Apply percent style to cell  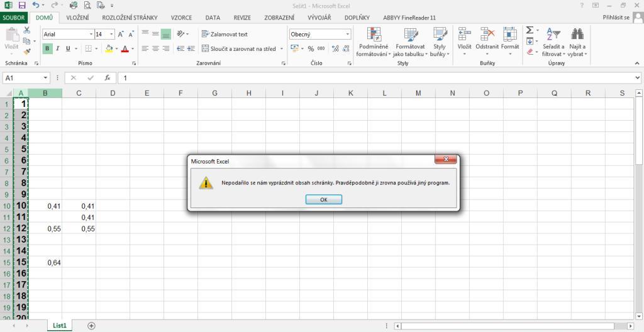tap(311, 48)
